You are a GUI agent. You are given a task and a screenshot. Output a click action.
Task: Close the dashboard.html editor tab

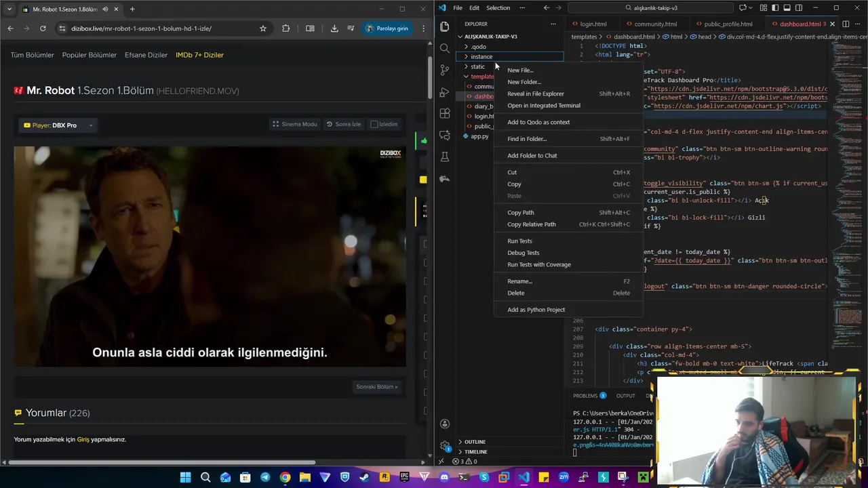point(833,24)
